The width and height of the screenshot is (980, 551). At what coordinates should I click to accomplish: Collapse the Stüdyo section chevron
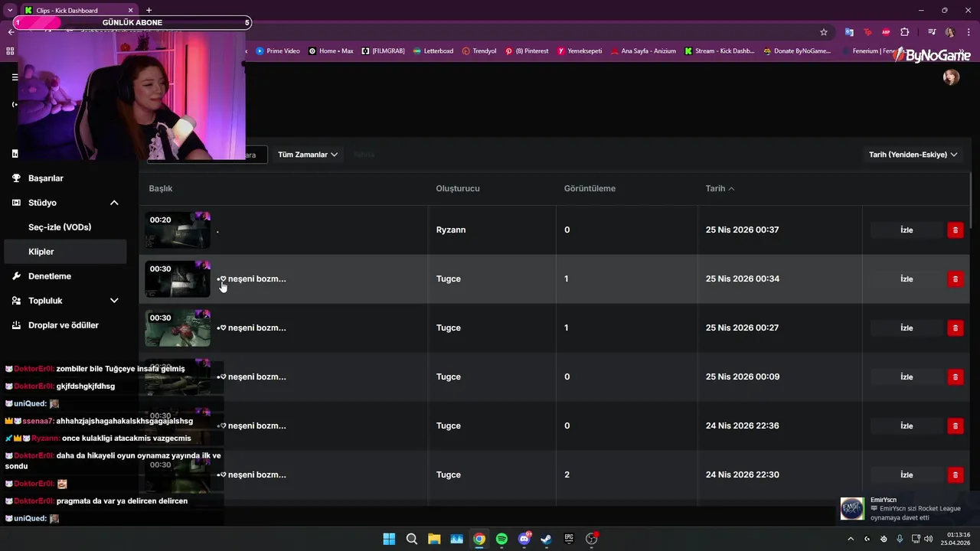114,203
